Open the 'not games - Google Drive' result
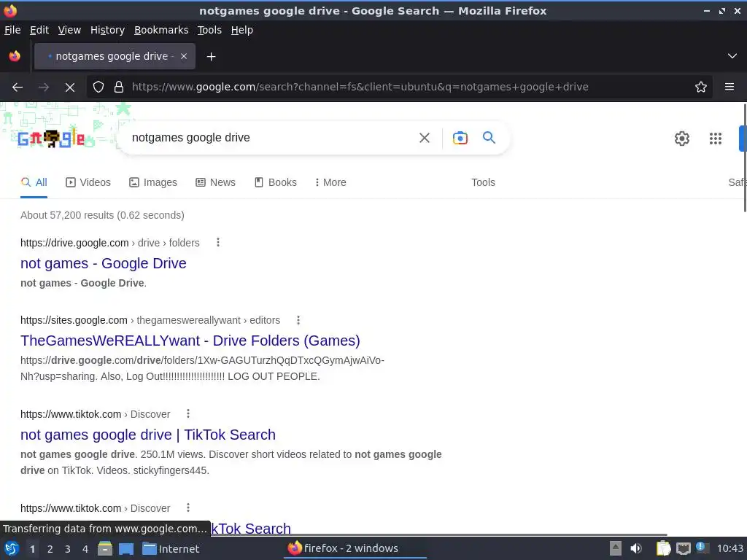 click(104, 263)
